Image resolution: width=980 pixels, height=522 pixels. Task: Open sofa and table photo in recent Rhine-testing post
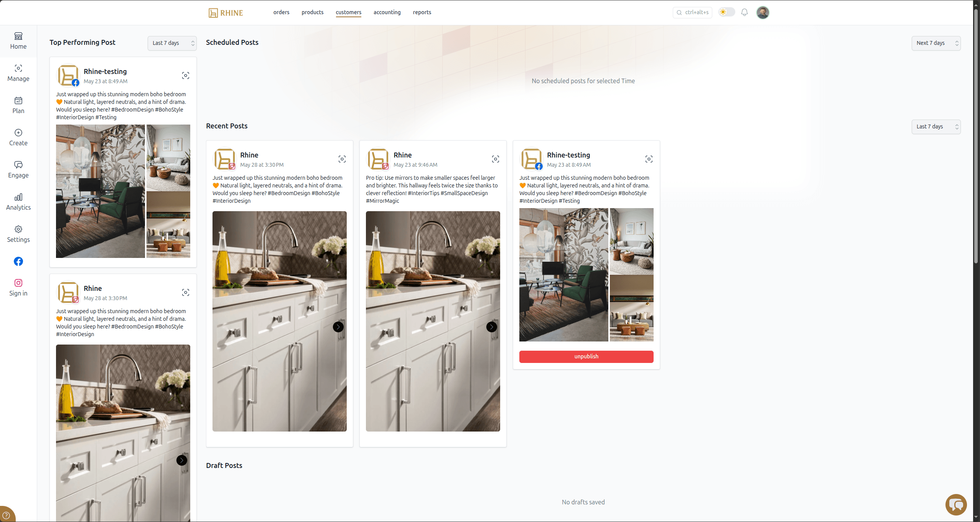(631, 308)
